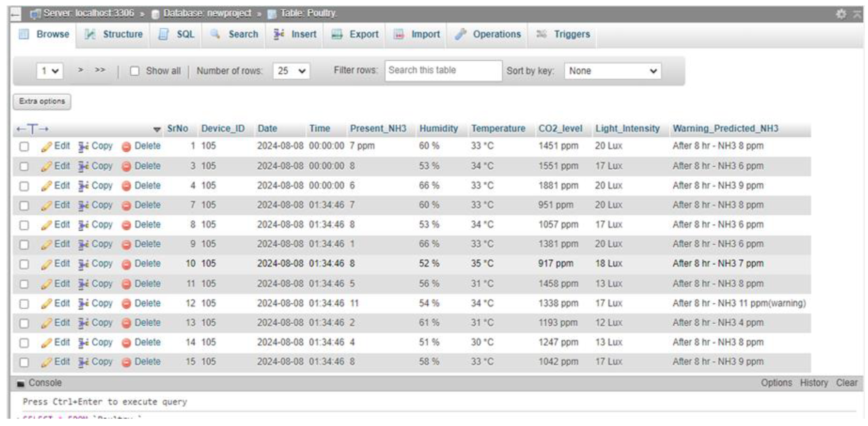Click the Copy icon for SrNo 7
The width and height of the screenshot is (868, 426).
point(83,205)
